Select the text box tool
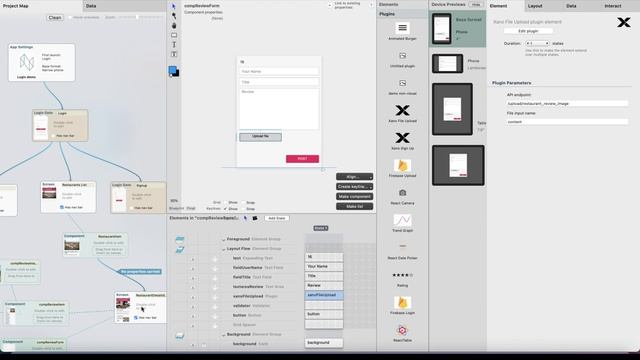This screenshot has width=640, height=360. pos(174,54)
